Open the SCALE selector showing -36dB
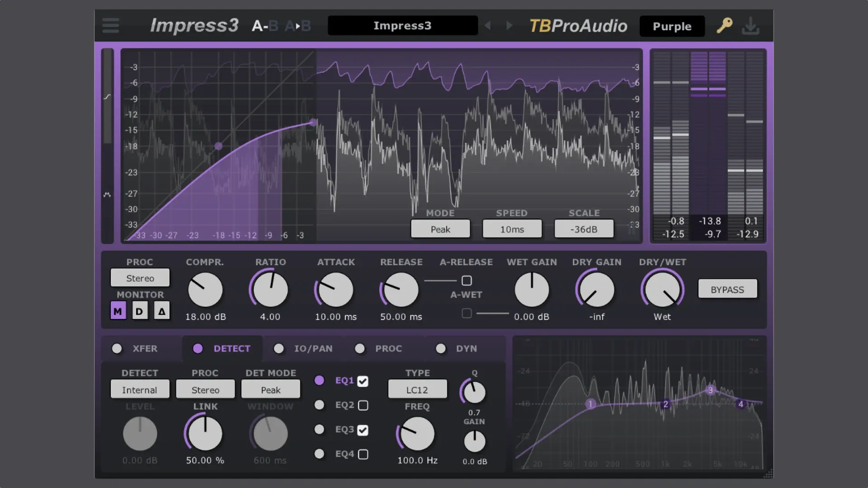This screenshot has width=868, height=488. (x=584, y=229)
